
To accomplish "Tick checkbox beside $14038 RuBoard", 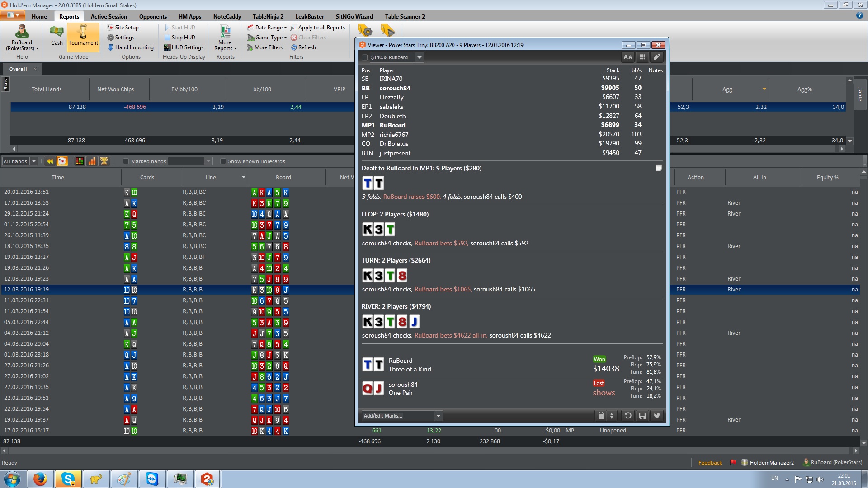I will pos(365,57).
